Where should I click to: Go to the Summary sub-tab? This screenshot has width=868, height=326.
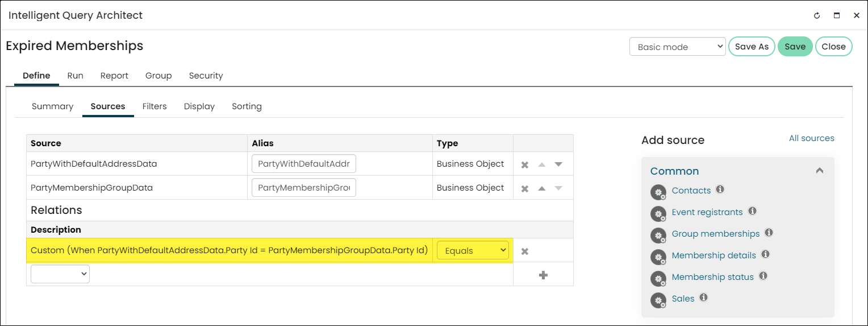(52, 106)
